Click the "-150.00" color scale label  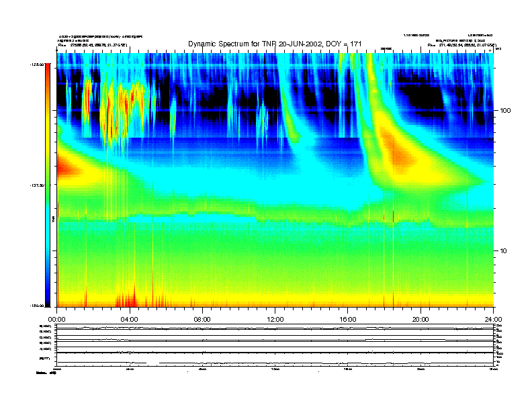pyautogui.click(x=37, y=306)
